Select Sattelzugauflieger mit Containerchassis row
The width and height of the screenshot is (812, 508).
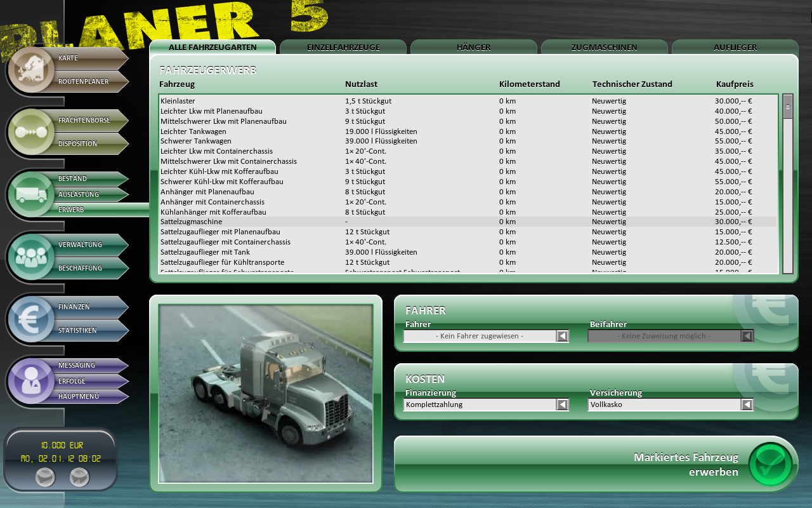[x=468, y=242]
